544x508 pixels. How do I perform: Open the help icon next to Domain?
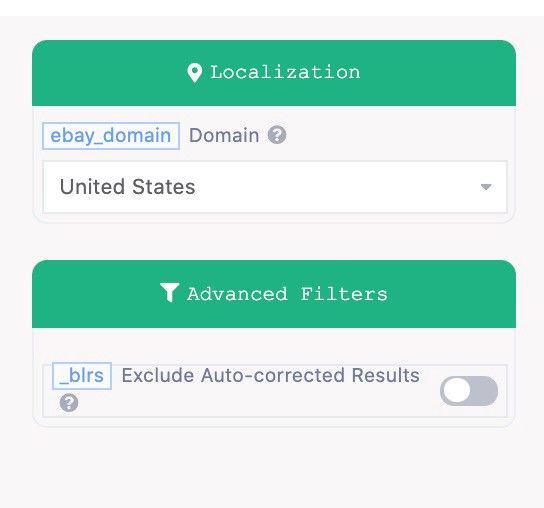click(x=277, y=135)
